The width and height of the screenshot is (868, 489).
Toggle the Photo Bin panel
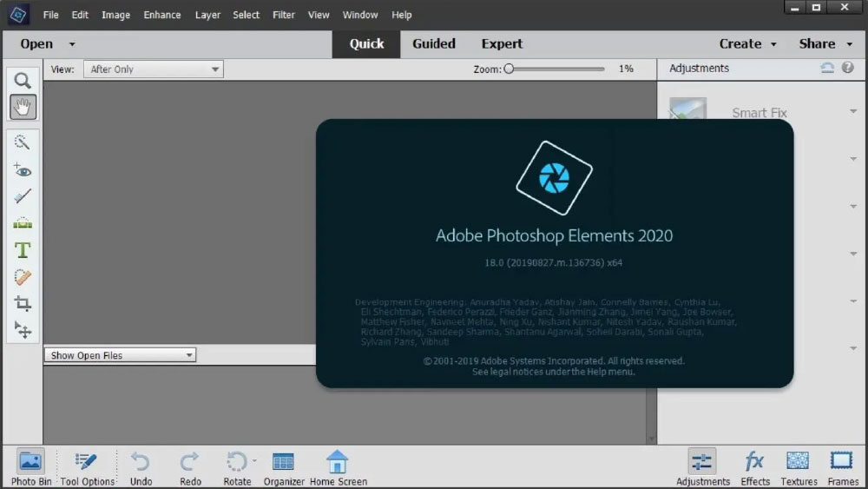(x=31, y=467)
